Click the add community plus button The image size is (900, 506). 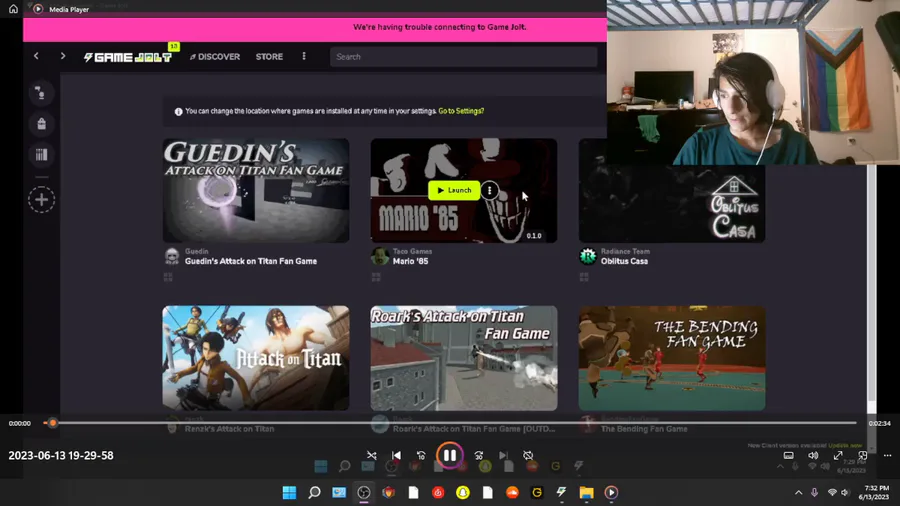point(41,200)
